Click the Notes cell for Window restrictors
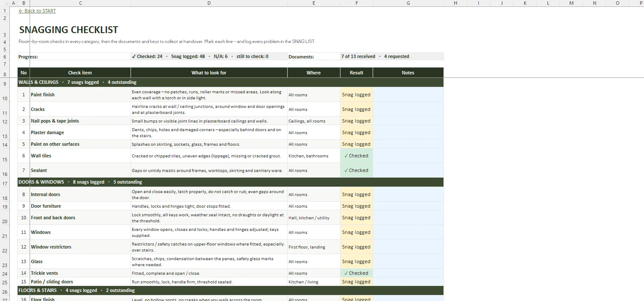The image size is (644, 301). 408,247
